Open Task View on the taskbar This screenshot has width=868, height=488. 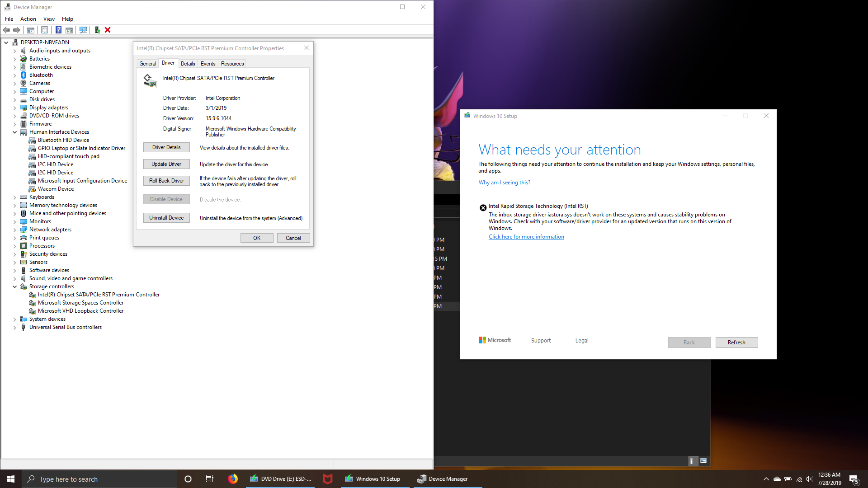pyautogui.click(x=210, y=479)
